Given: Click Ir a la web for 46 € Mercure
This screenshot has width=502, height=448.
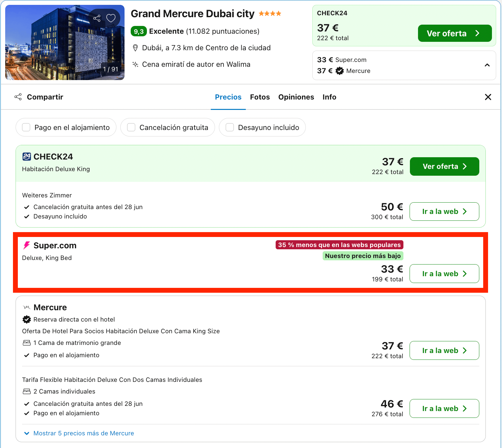Looking at the screenshot, I should pyautogui.click(x=444, y=408).
